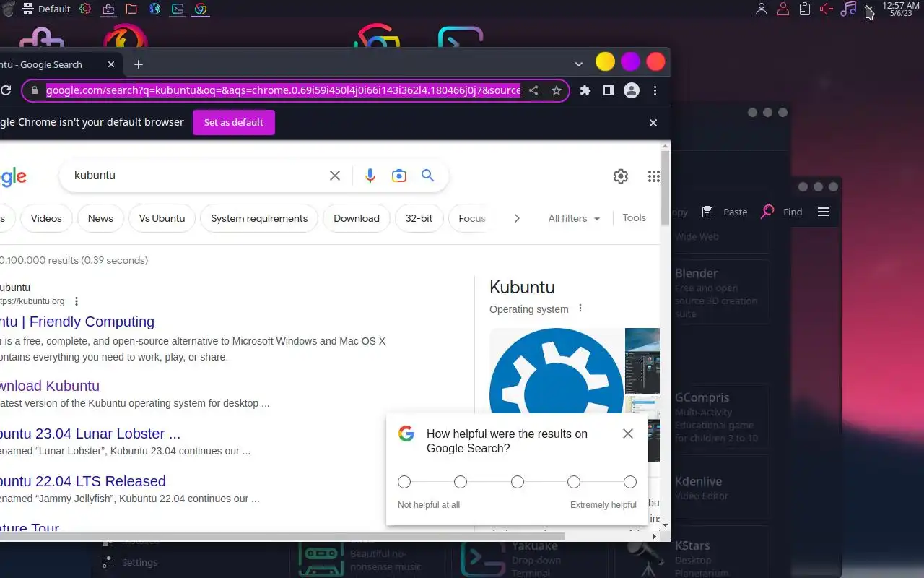The width and height of the screenshot is (924, 578).
Task: Close the Google feedback survey popup
Action: (x=628, y=433)
